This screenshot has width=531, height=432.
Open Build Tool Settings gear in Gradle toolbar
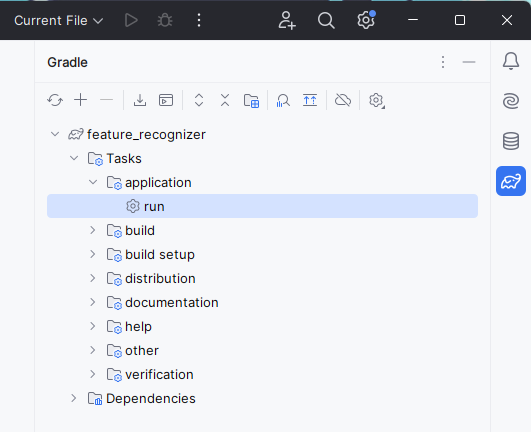(376, 101)
